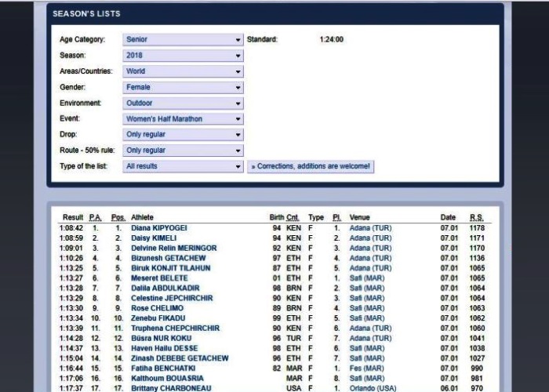This screenshot has height=392, width=549.
Task: Click the Pl. column header
Action: point(336,217)
